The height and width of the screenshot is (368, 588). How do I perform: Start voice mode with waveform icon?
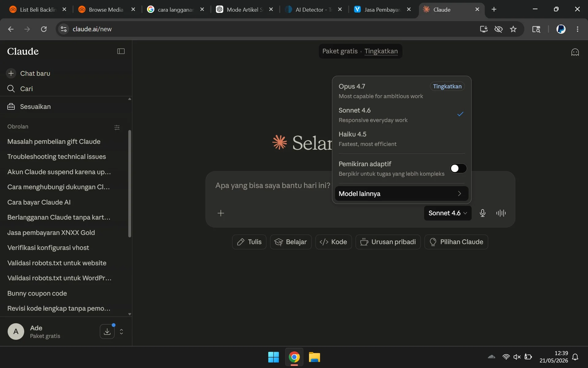(x=501, y=213)
